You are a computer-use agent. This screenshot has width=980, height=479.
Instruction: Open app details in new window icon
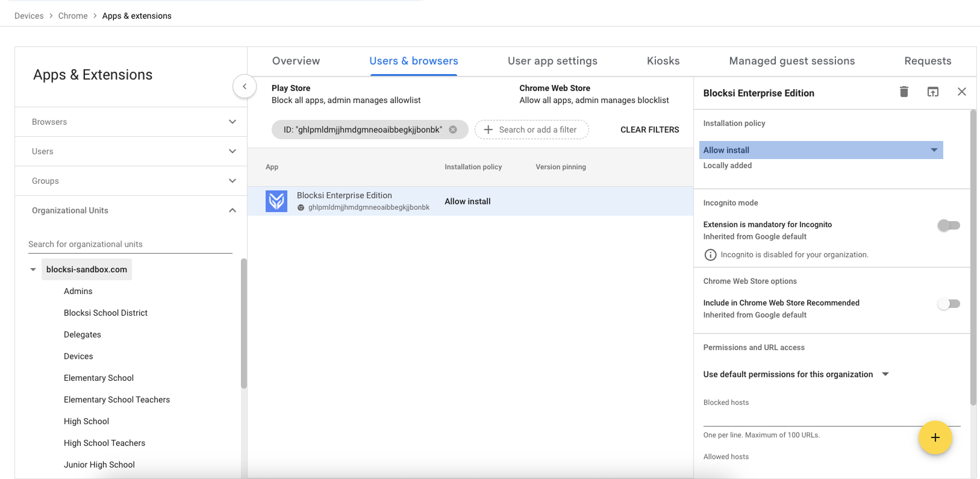pyautogui.click(x=933, y=92)
